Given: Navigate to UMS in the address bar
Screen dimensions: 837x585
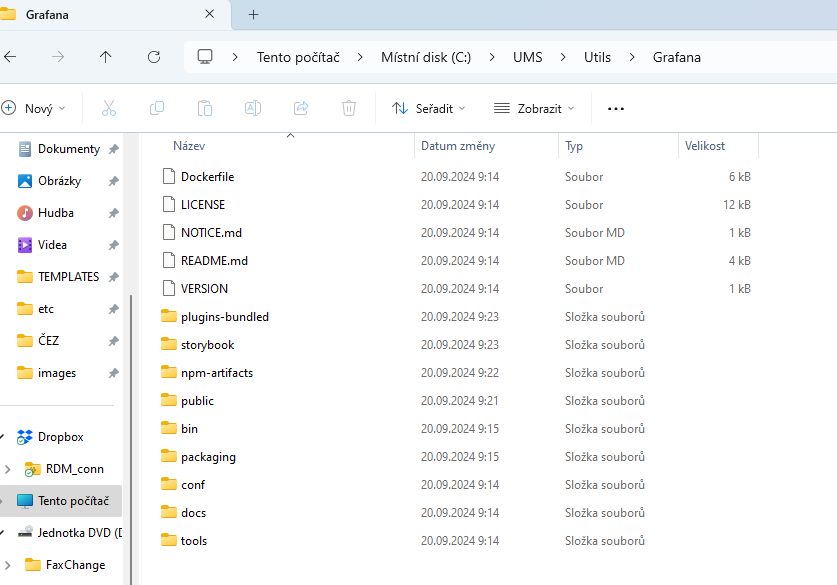Looking at the screenshot, I should click(x=527, y=57).
